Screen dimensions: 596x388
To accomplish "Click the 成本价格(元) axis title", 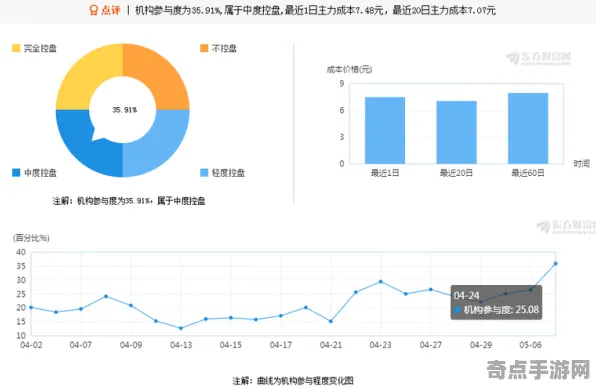I will tap(349, 69).
